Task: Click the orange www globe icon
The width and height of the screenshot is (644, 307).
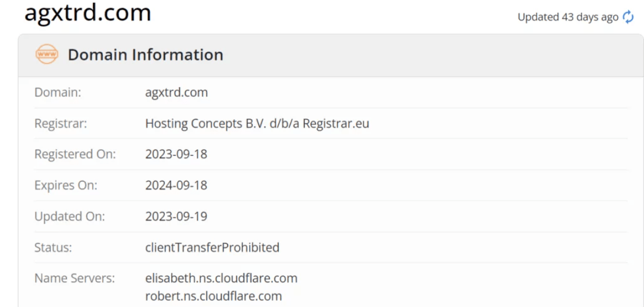Action: click(x=47, y=54)
